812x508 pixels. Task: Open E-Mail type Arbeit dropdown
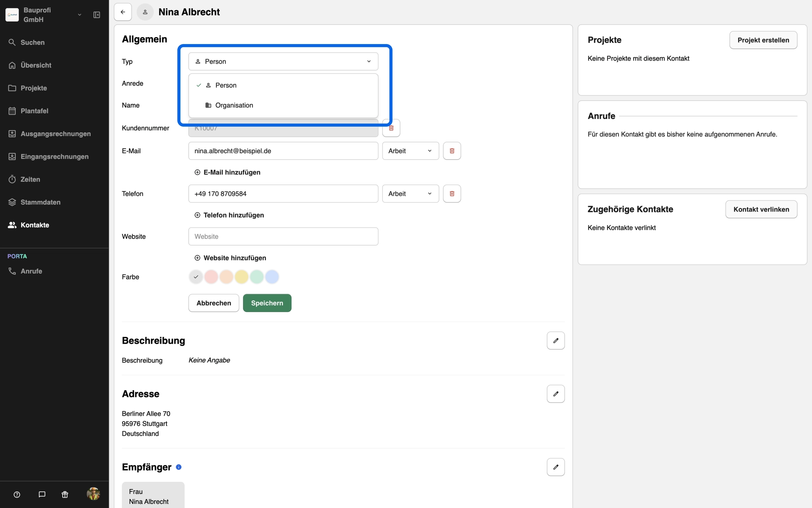(x=410, y=151)
